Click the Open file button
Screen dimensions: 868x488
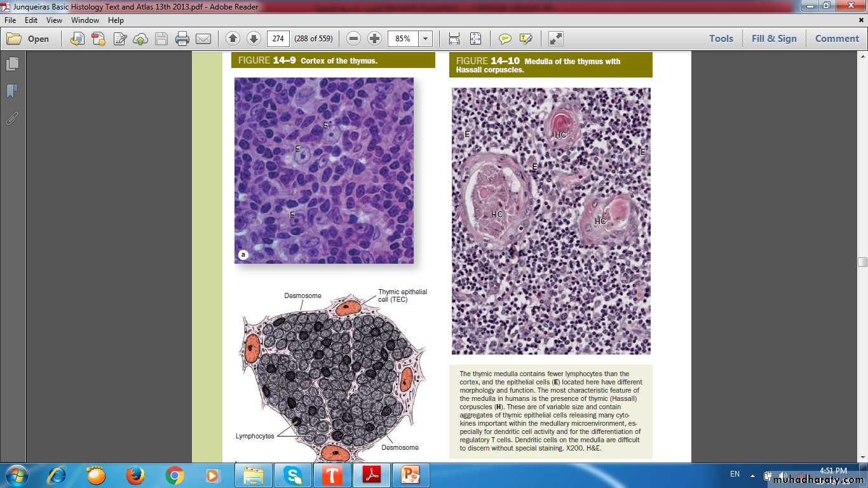[x=29, y=39]
